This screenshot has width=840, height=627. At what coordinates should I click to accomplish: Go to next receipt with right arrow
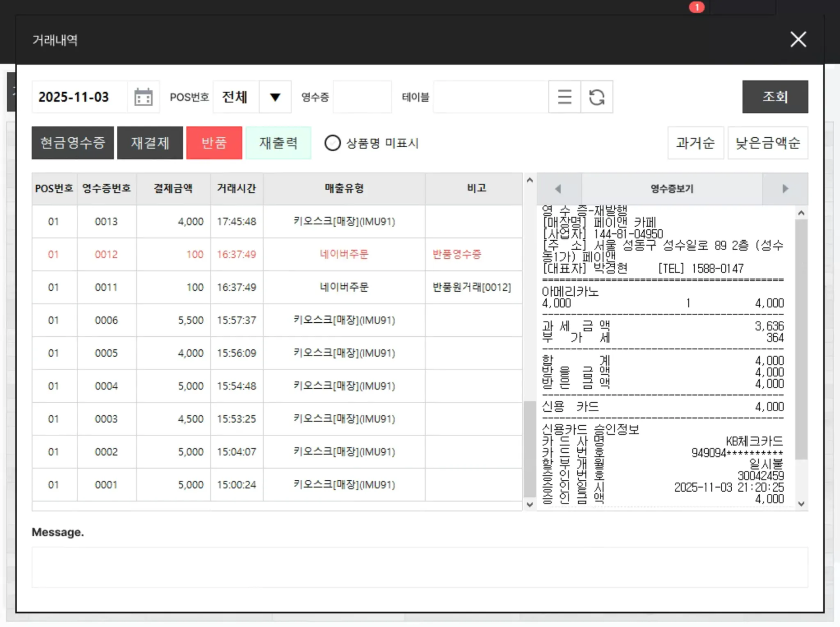point(785,189)
